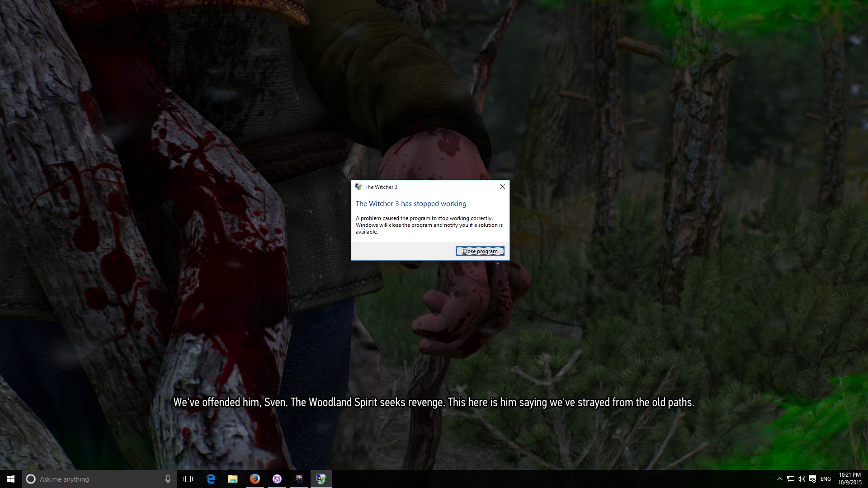Click The Witcher 3 dialog title bar icon
868x488 pixels.
pyautogui.click(x=359, y=187)
